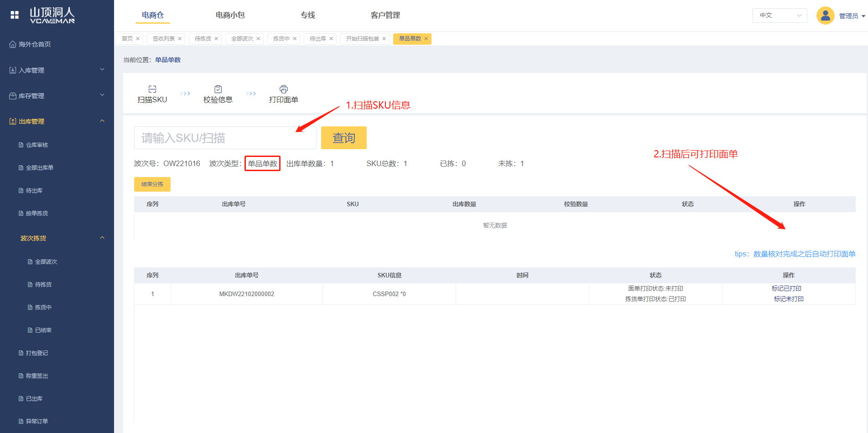Click the scan SKU step icon
868x433 pixels.
pyautogui.click(x=152, y=89)
